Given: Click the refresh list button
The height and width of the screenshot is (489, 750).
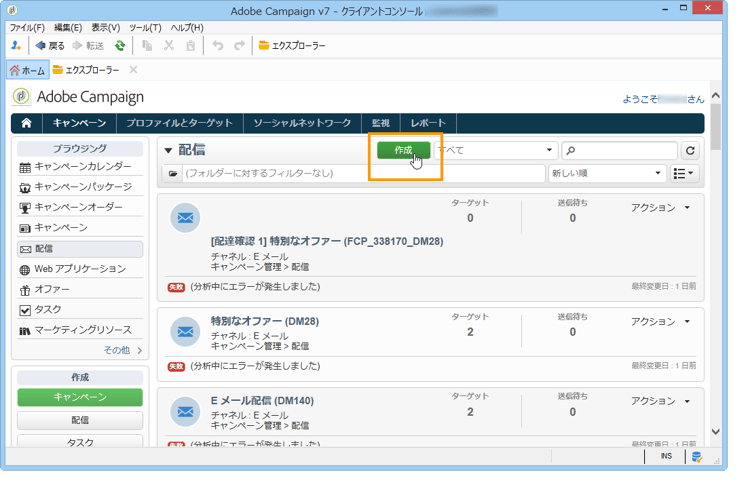Looking at the screenshot, I should click(x=690, y=150).
